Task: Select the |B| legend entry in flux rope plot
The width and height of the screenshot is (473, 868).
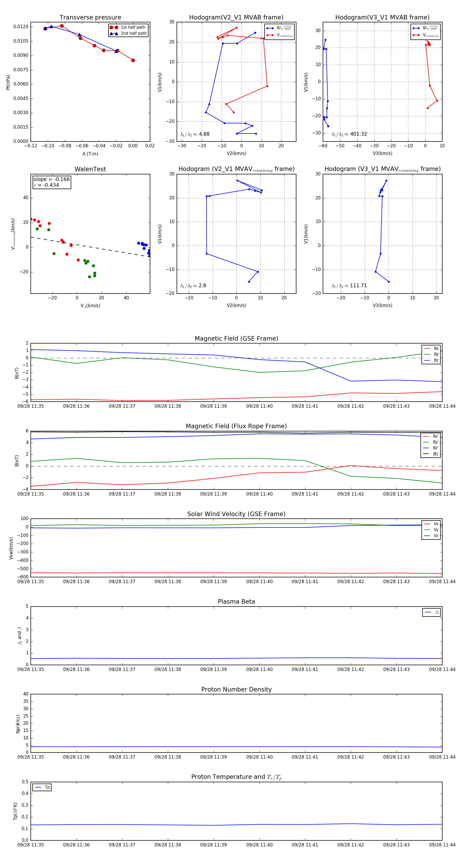Action: point(431,454)
